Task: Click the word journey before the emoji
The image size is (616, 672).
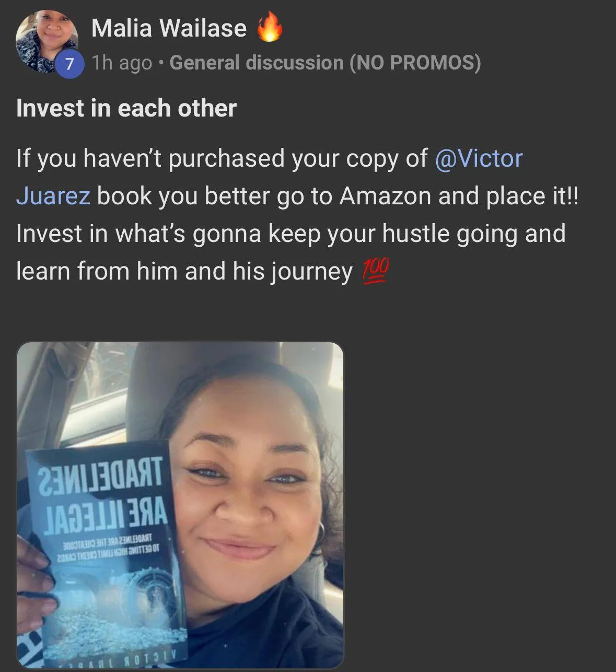Action: [x=312, y=272]
